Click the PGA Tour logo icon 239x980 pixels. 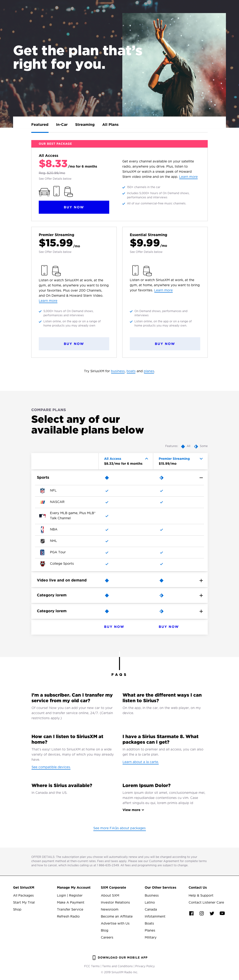tap(42, 552)
